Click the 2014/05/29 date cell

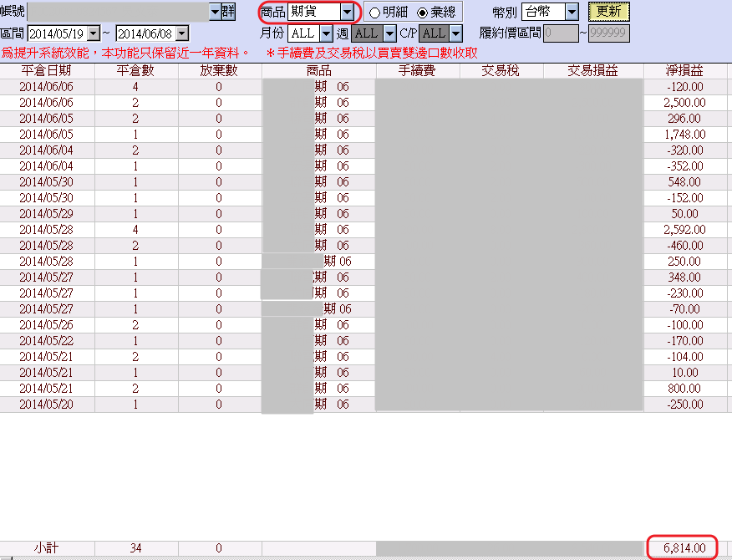pos(47,214)
